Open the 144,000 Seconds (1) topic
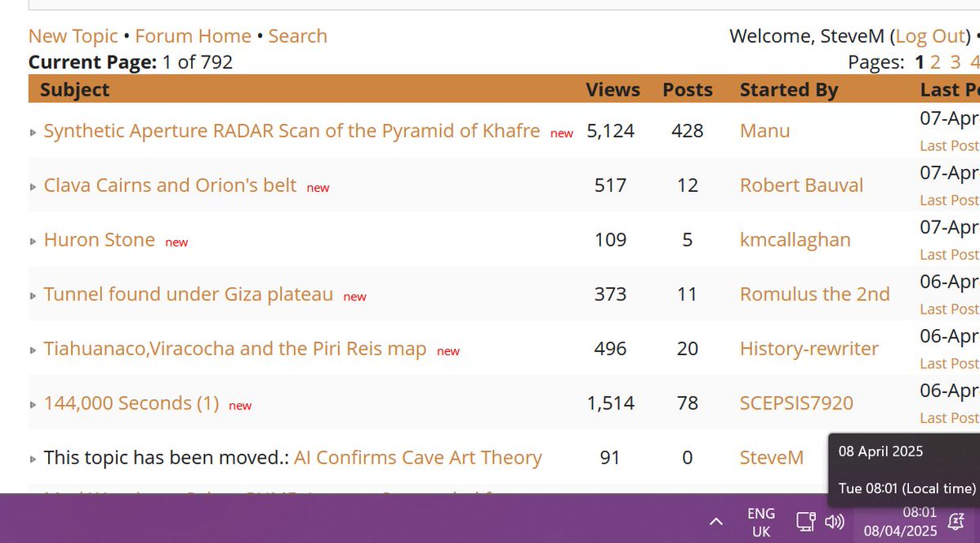Image resolution: width=980 pixels, height=543 pixels. (x=131, y=403)
